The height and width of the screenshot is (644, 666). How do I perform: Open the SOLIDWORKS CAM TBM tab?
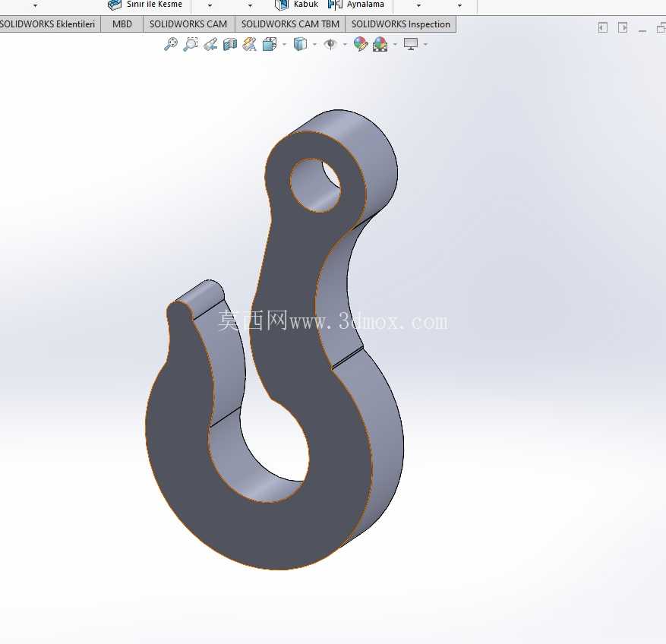click(290, 24)
